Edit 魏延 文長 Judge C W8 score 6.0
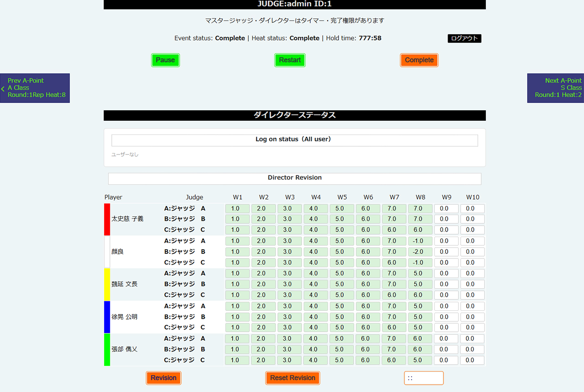 420,295
